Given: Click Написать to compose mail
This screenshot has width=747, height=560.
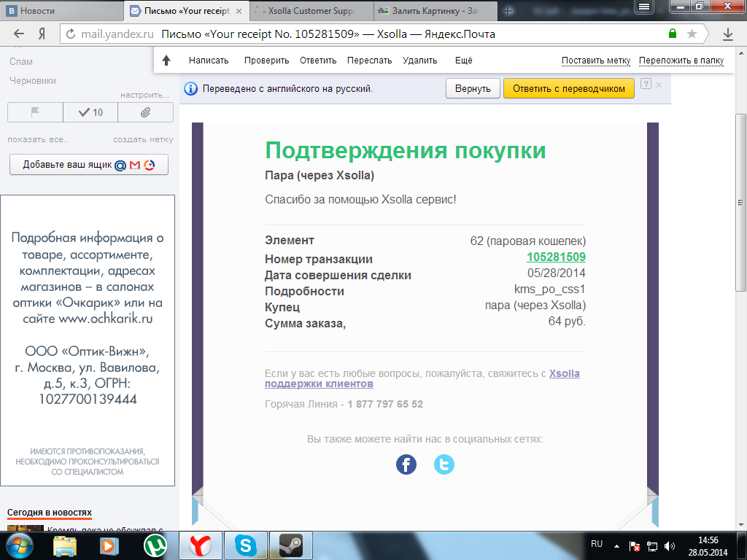Looking at the screenshot, I should (209, 61).
